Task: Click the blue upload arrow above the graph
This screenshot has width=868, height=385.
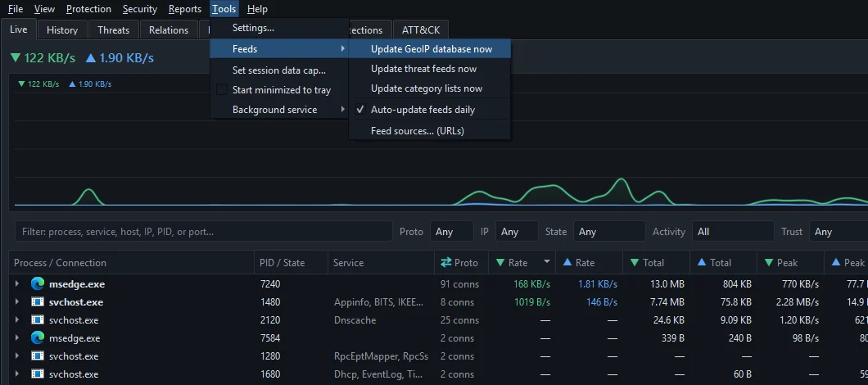Action: tap(91, 57)
